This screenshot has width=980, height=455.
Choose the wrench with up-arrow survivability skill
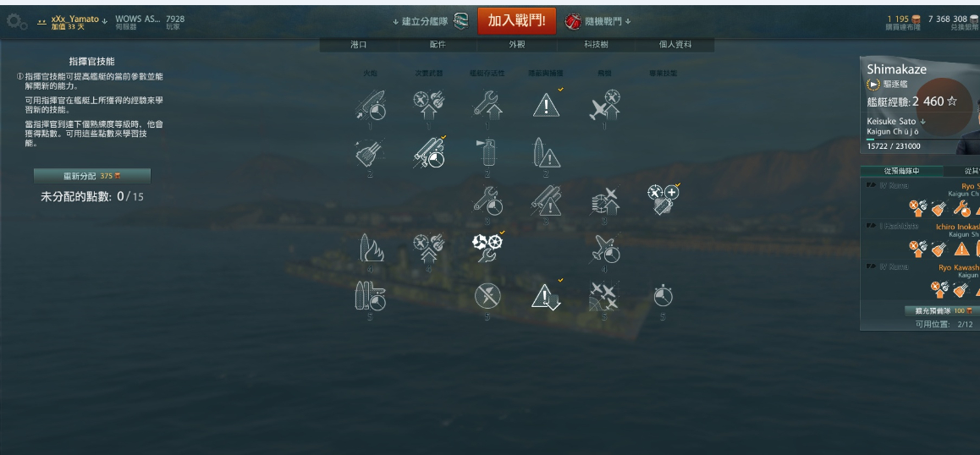(487, 104)
